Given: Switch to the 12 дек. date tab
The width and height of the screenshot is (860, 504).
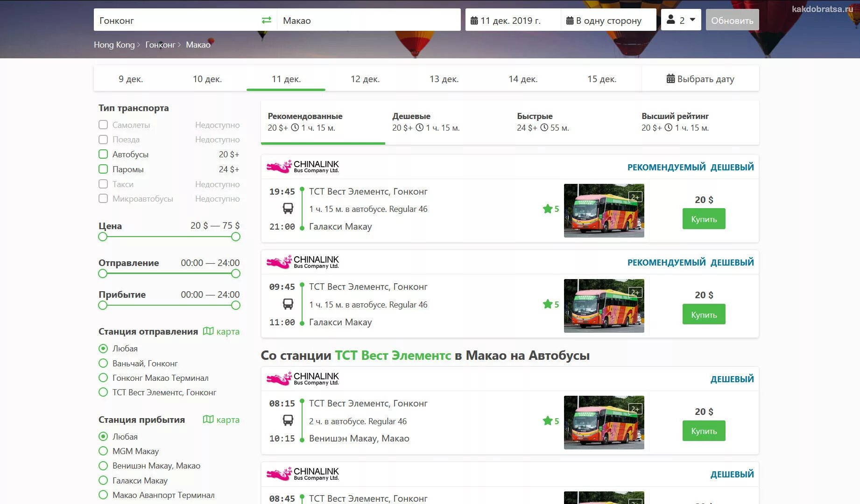Looking at the screenshot, I should coord(365,78).
